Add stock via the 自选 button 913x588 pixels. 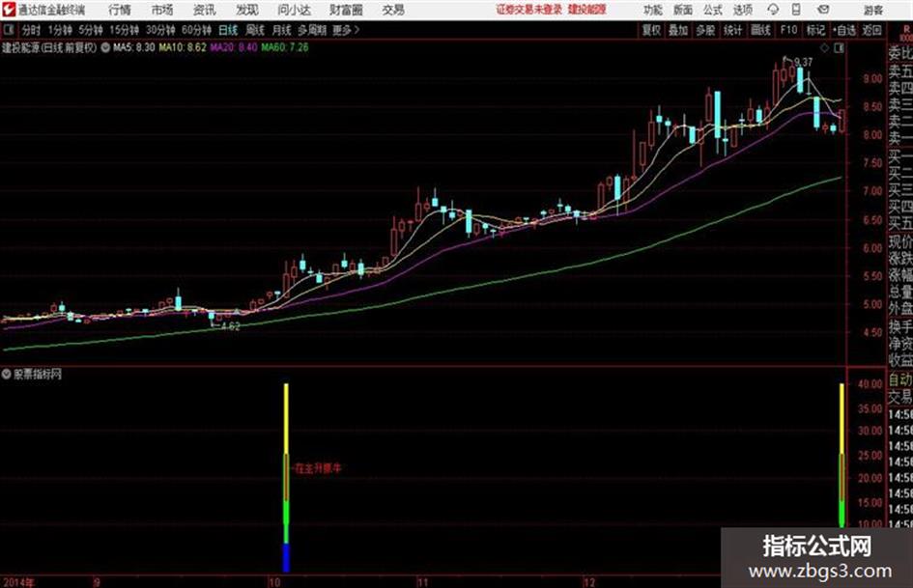tap(843, 30)
